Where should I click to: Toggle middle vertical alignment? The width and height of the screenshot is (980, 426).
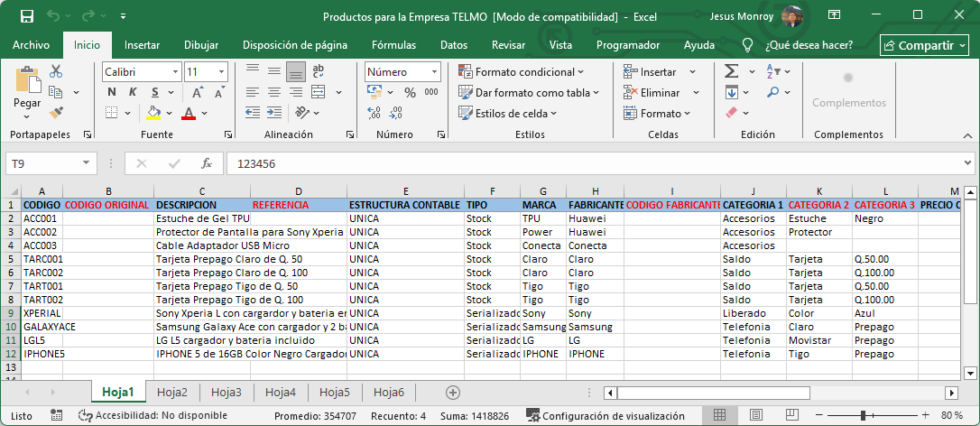[x=273, y=71]
